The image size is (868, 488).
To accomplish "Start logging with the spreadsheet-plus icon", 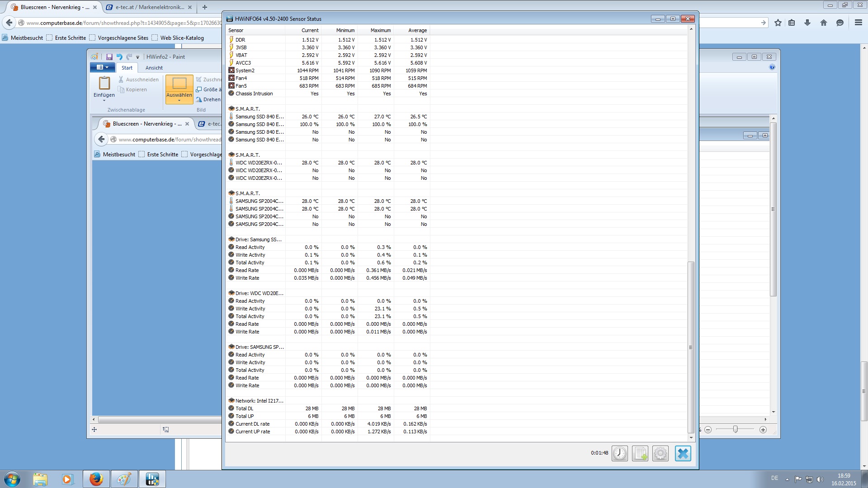I will coord(640,453).
